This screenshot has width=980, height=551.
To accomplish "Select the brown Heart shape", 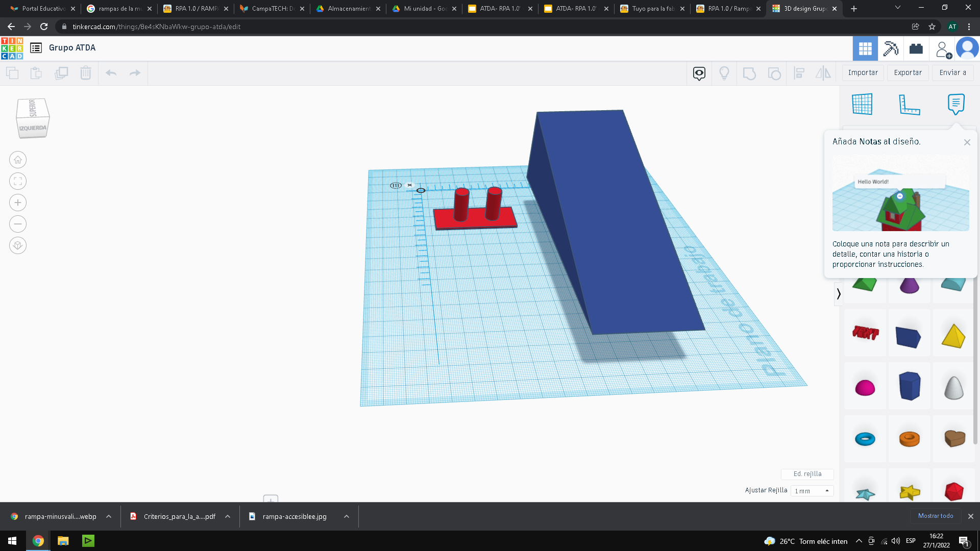I will 954,438.
